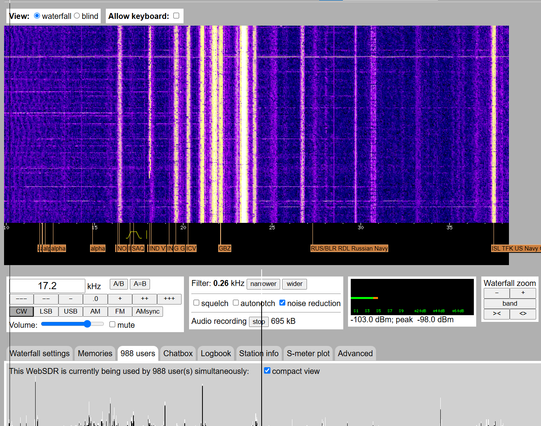The height and width of the screenshot is (426, 541).
Task: Select the USB demodulation mode
Action: click(x=70, y=311)
